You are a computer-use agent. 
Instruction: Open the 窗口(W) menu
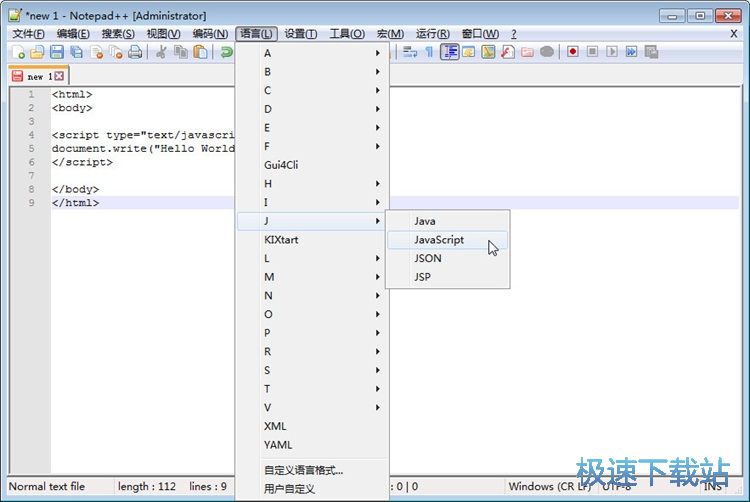[x=480, y=34]
